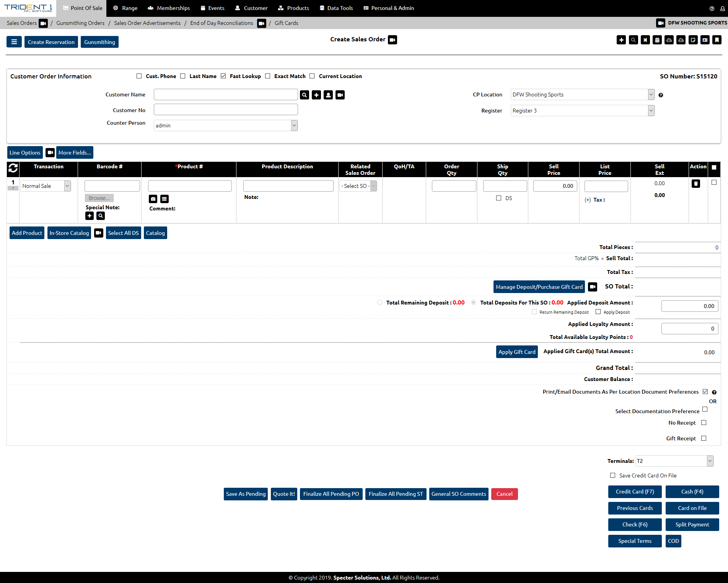Click the bookmark icon in the top-right toolbar
The width and height of the screenshot is (728, 583).
(717, 40)
